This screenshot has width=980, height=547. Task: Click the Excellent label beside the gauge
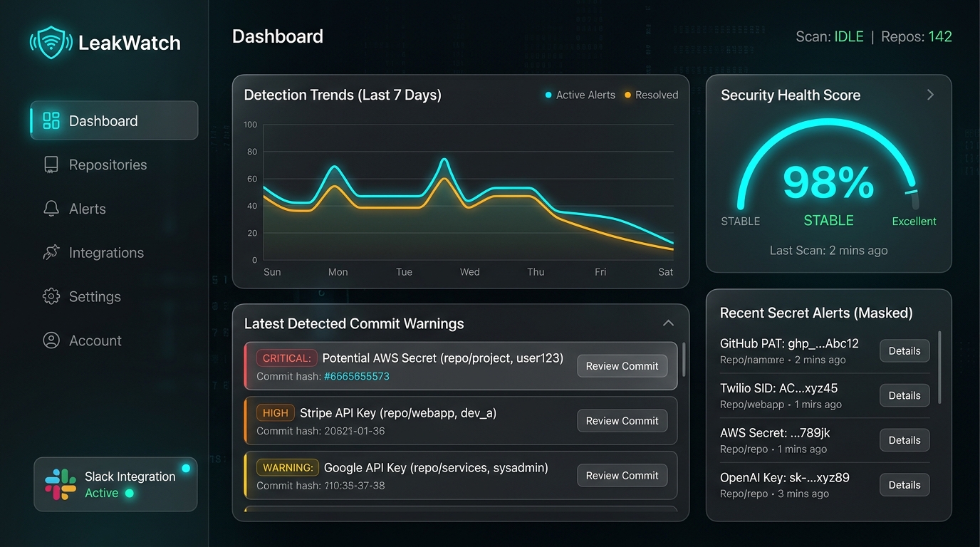click(914, 222)
